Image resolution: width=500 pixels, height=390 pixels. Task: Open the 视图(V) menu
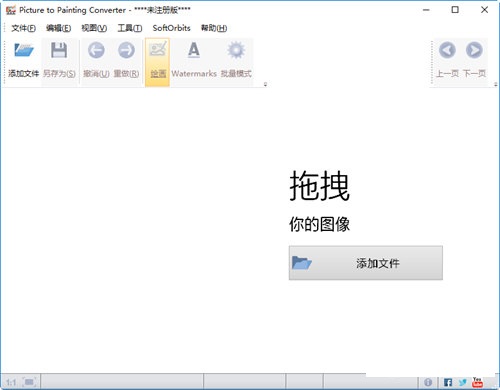coord(94,28)
